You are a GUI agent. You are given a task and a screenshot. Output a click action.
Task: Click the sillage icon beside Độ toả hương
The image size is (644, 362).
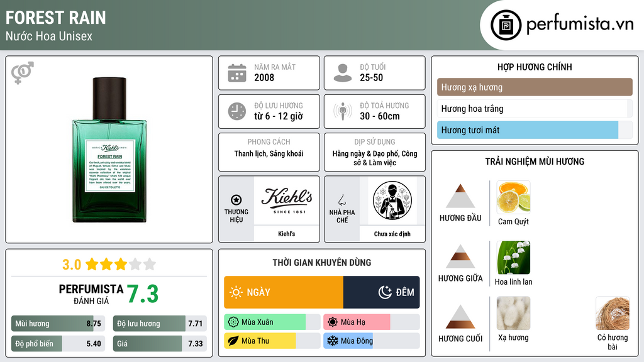[343, 111]
